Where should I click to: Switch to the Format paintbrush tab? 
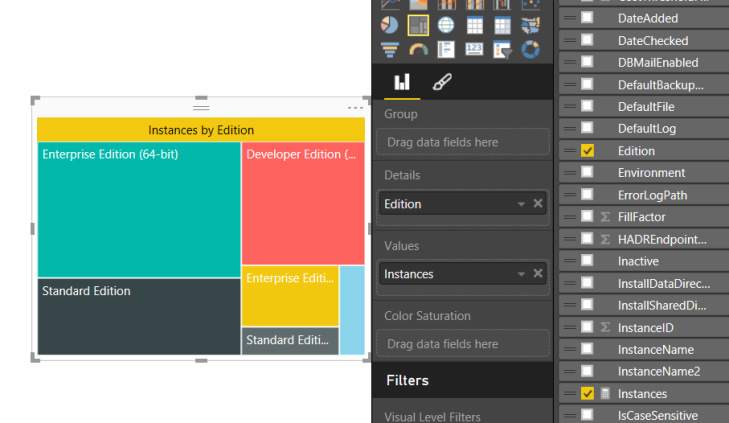point(440,82)
